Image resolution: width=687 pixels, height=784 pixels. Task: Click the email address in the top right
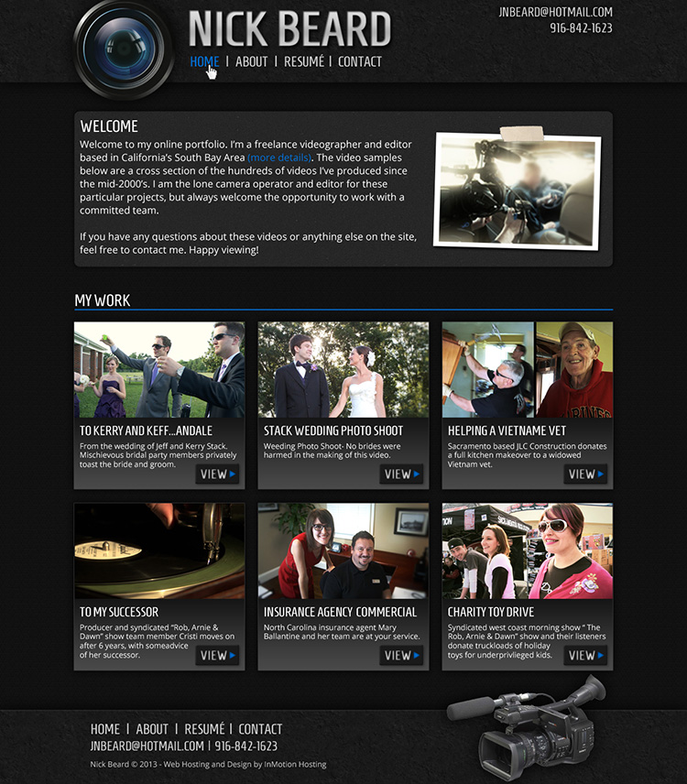555,12
